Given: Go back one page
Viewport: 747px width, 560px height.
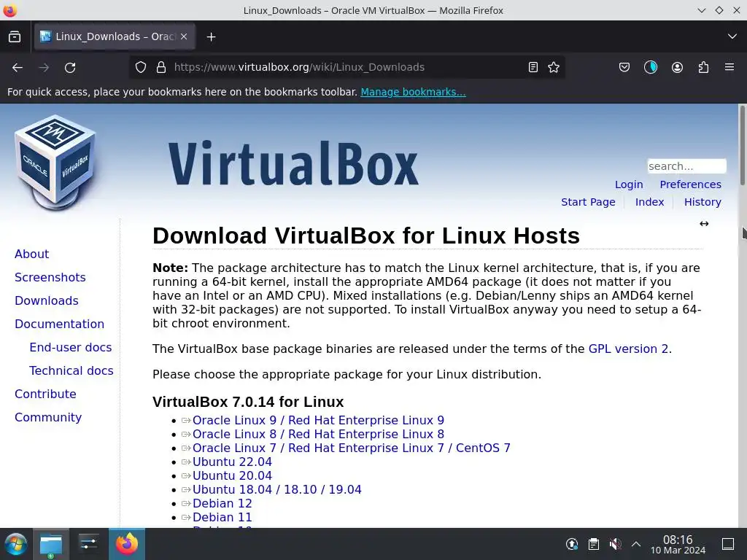Looking at the screenshot, I should click(18, 68).
